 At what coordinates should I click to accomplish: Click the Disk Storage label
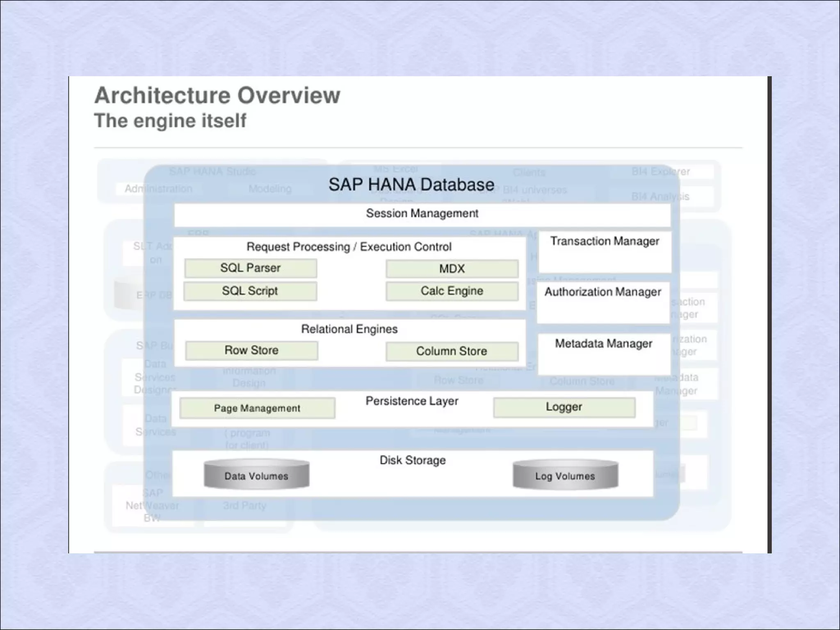click(413, 460)
